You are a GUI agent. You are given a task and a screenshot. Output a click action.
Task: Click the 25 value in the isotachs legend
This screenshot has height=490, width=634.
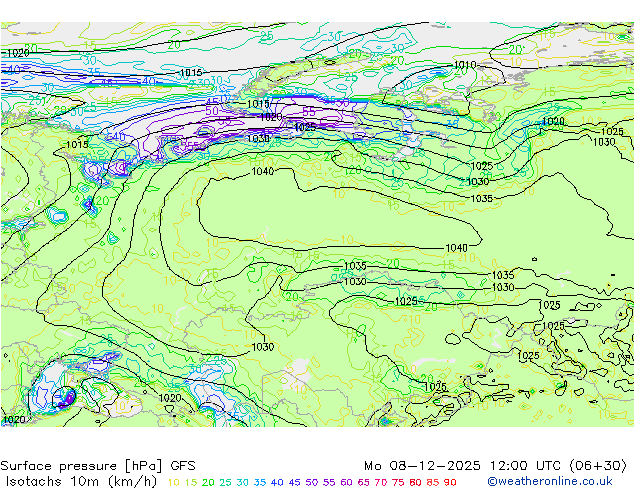point(225,482)
